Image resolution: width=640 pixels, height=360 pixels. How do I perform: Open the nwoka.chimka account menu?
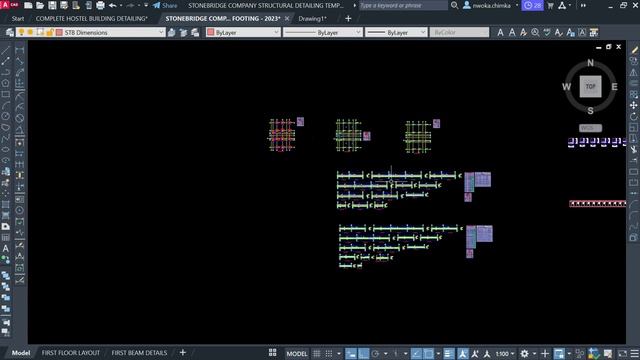490,5
